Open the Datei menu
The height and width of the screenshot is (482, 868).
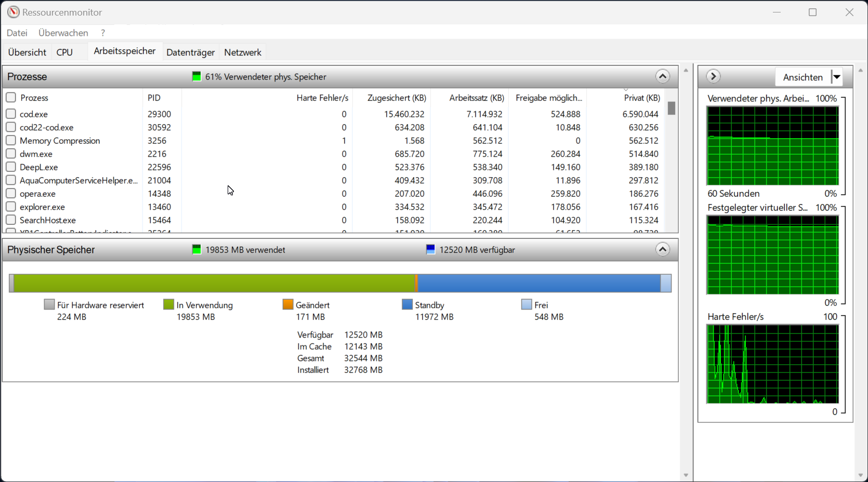pyautogui.click(x=17, y=33)
